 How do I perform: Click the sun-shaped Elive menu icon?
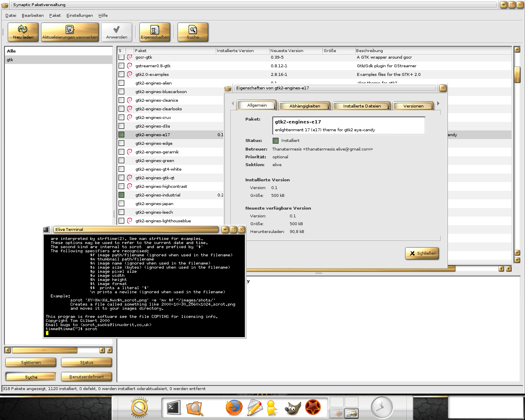click(139, 408)
